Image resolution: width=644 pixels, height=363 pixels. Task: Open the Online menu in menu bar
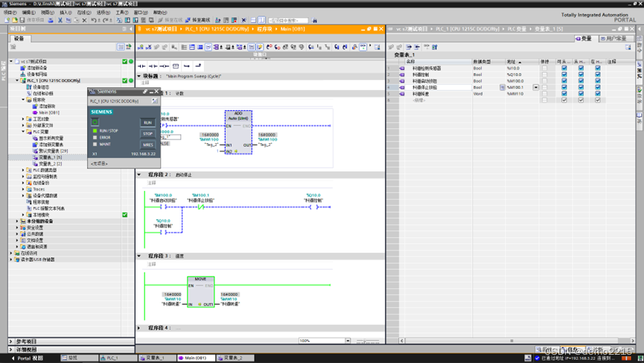coord(84,13)
